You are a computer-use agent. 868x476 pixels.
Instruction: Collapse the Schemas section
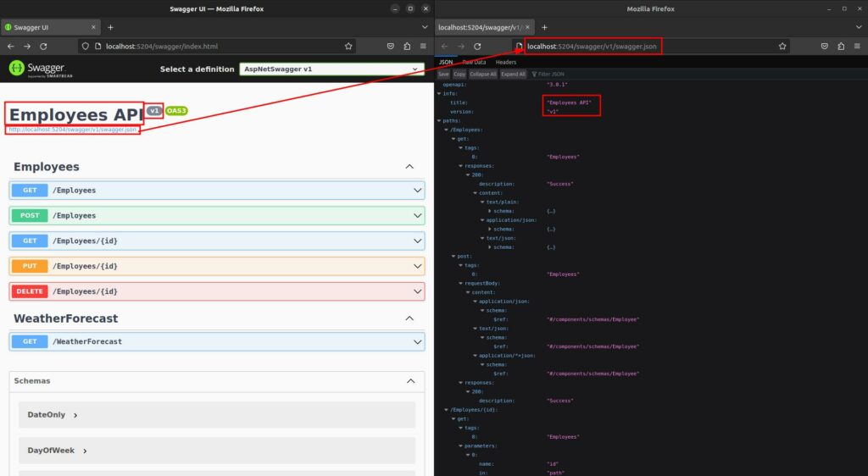point(410,381)
